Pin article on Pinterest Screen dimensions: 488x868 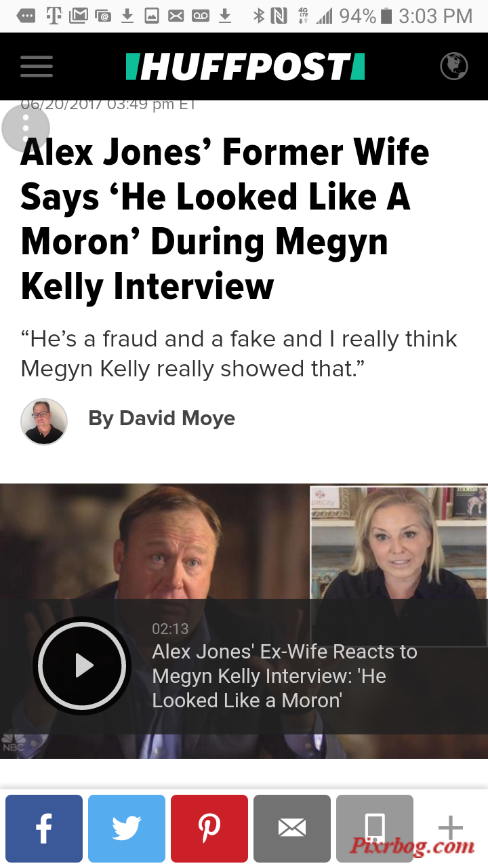[209, 829]
